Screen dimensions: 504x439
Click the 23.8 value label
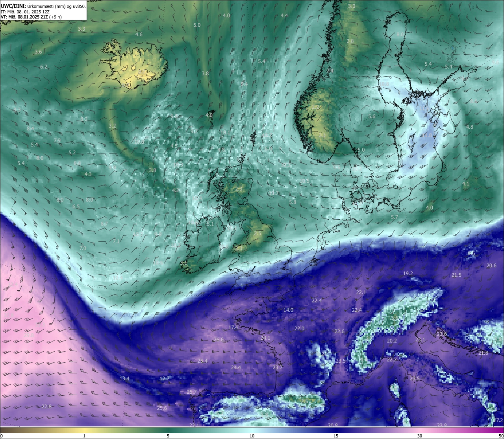click(442, 425)
